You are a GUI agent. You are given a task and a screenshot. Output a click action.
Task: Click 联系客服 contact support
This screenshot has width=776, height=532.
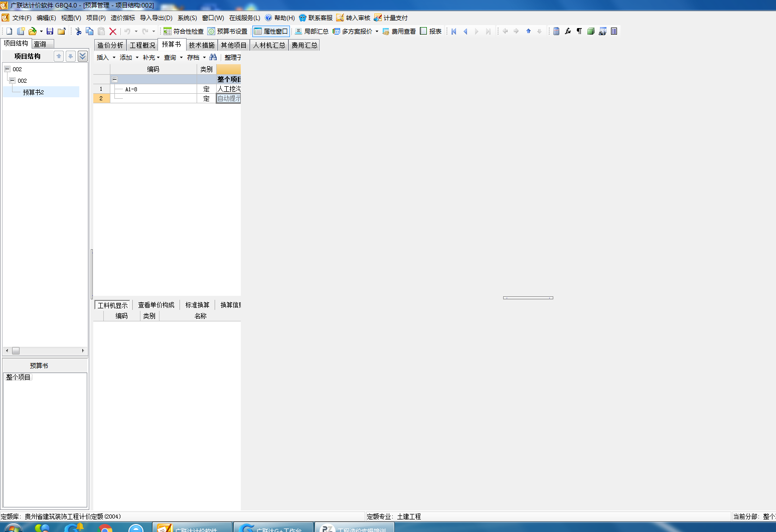(x=316, y=18)
